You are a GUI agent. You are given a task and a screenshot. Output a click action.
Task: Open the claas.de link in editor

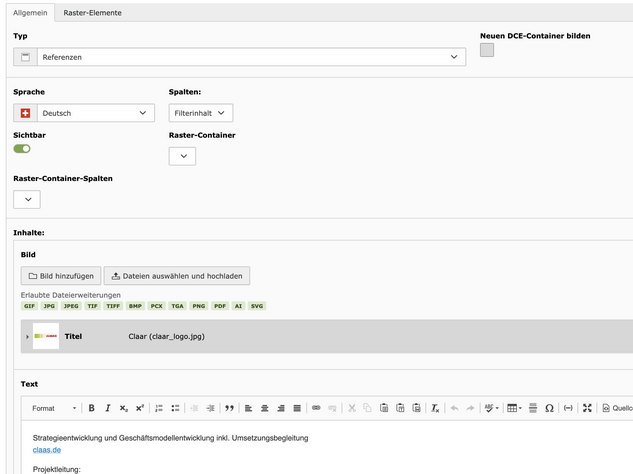tap(47, 450)
